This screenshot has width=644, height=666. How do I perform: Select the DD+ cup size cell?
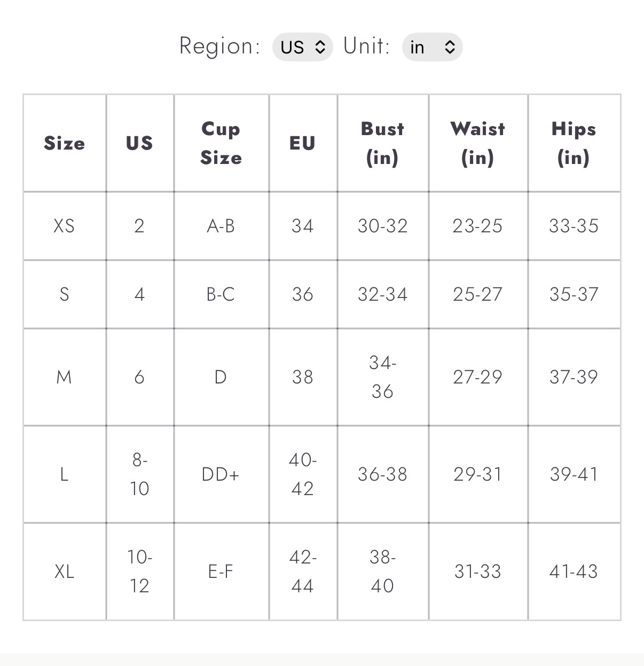(221, 474)
